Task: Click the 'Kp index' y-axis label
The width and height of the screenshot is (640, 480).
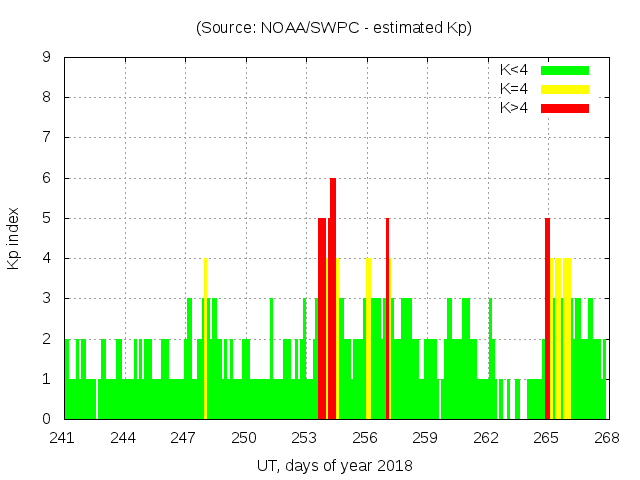Action: point(14,238)
